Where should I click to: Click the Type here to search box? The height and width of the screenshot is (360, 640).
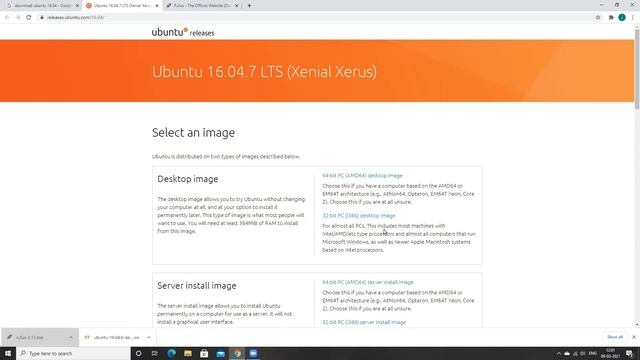pyautogui.click(x=73, y=353)
